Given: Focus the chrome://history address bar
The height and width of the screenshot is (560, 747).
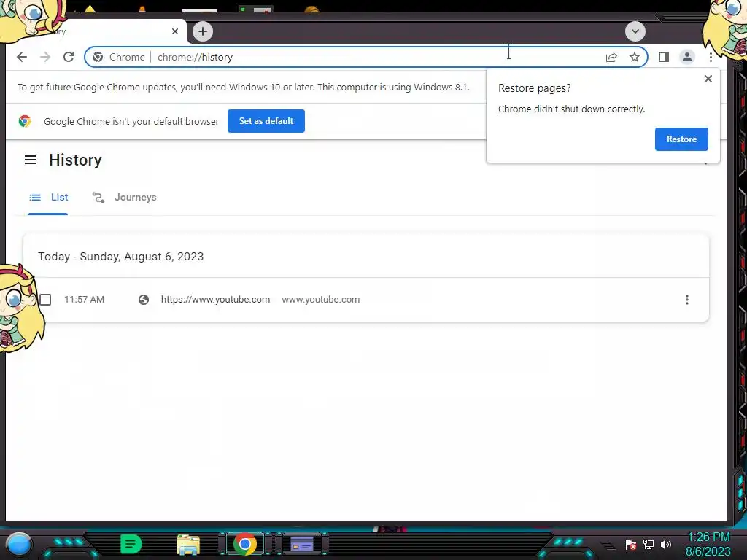Looking at the screenshot, I should [366, 57].
